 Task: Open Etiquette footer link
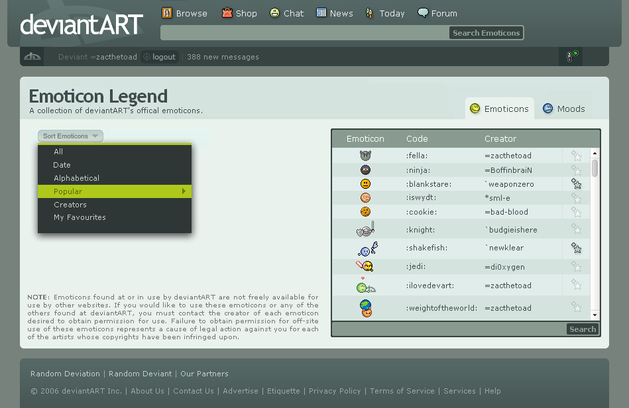tap(283, 391)
